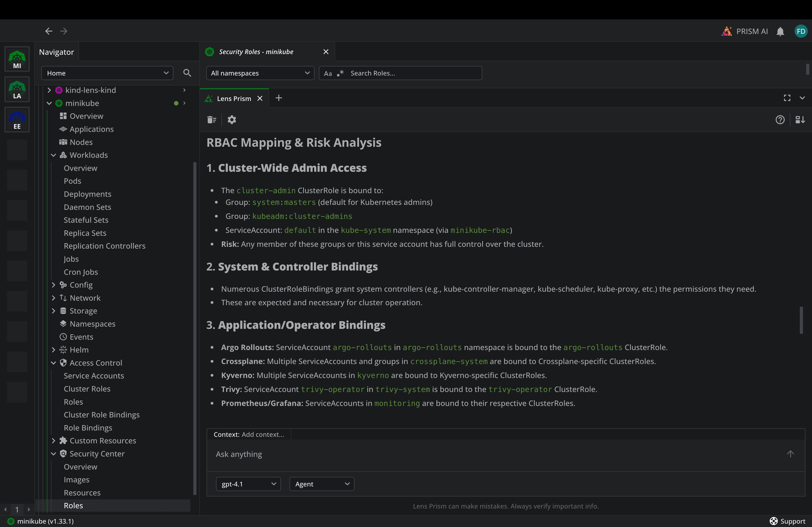The image size is (812, 527).
Task: Click the PRISM AI icon
Action: (x=727, y=31)
